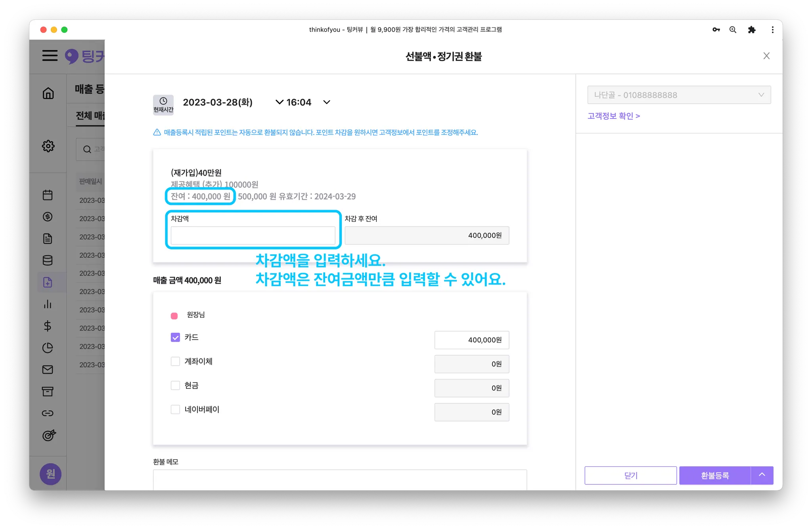Expand the arrow beside 환불등록 button
812x529 pixels.
click(x=762, y=475)
